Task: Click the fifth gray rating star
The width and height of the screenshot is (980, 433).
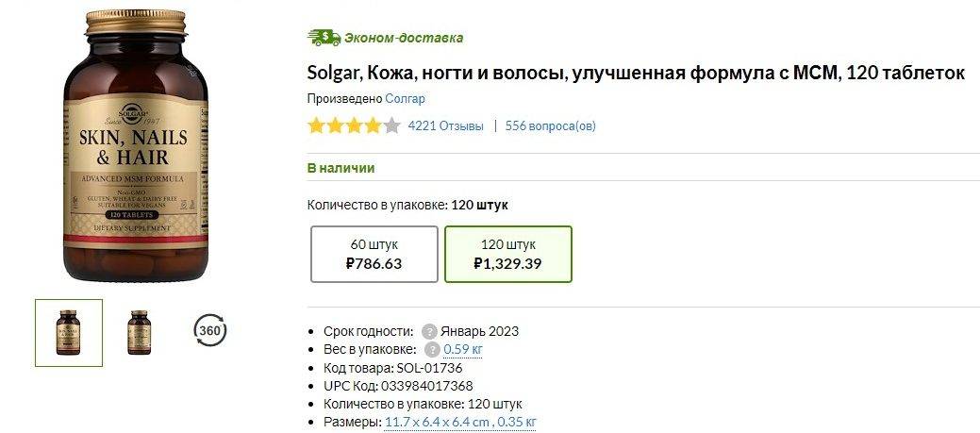Action: (392, 125)
